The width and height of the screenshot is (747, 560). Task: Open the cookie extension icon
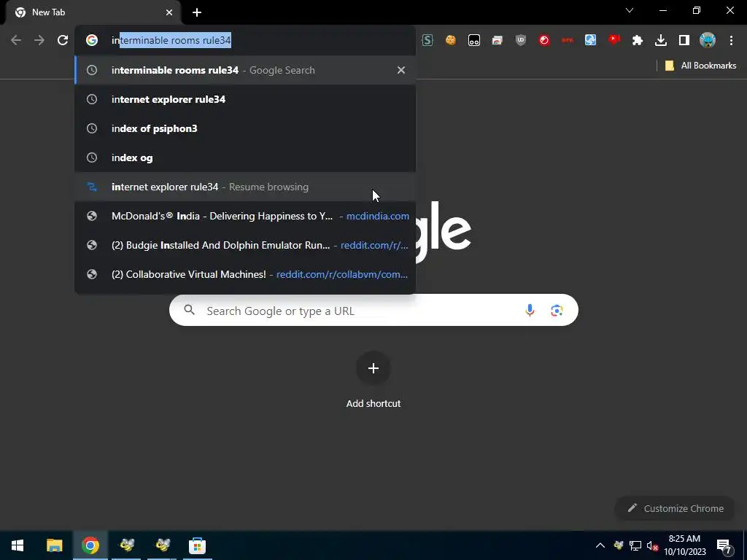point(451,41)
